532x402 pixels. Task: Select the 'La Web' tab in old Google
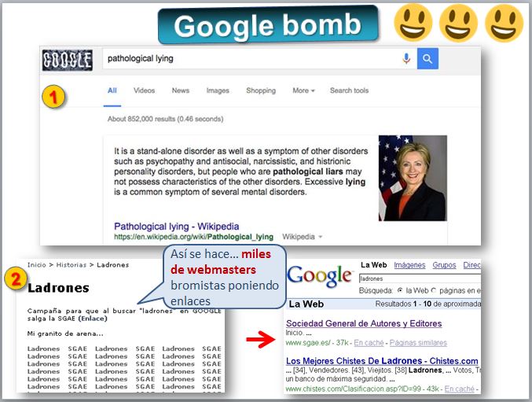click(x=373, y=265)
